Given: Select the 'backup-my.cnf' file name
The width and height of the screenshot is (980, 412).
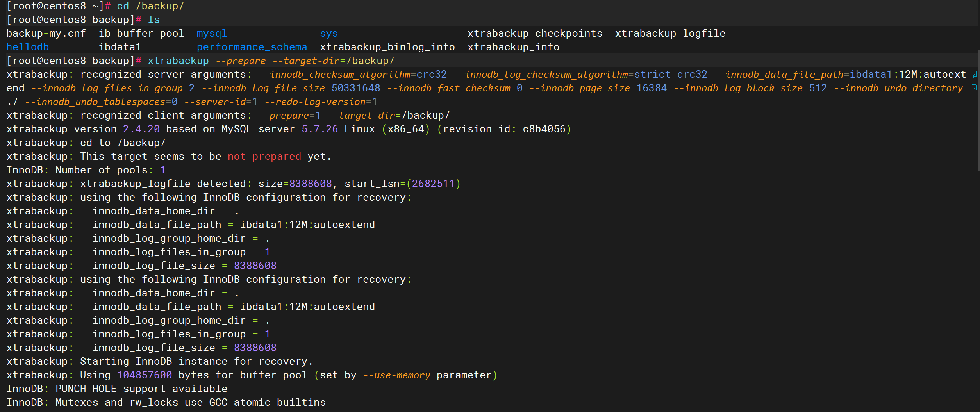Looking at the screenshot, I should (46, 34).
